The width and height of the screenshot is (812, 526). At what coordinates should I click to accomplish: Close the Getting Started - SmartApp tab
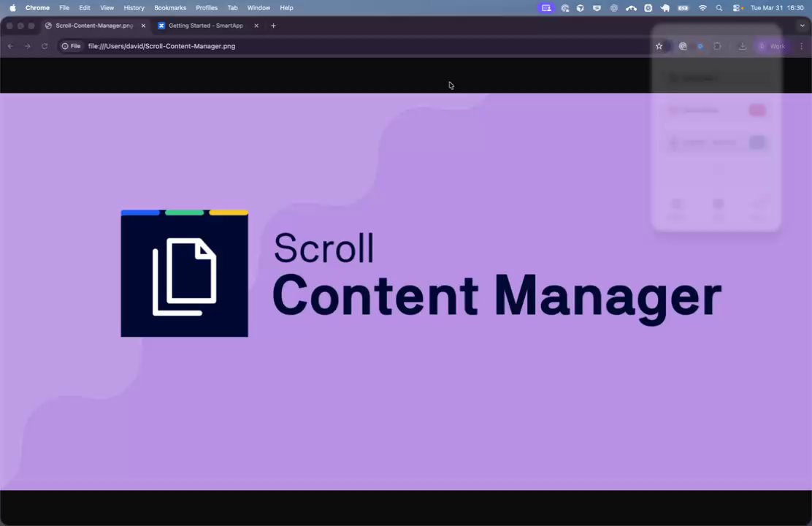point(256,26)
